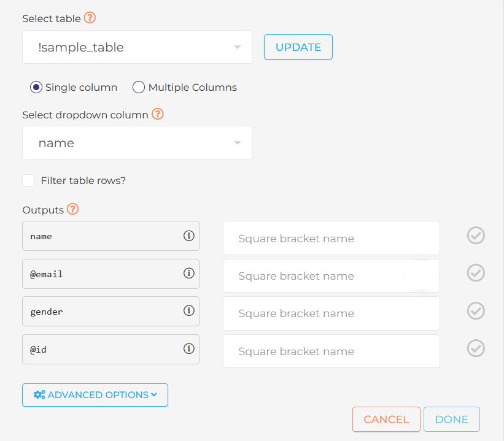The image size is (504, 441).
Task: Click the checkmark icon for @id output
Action: point(476,348)
